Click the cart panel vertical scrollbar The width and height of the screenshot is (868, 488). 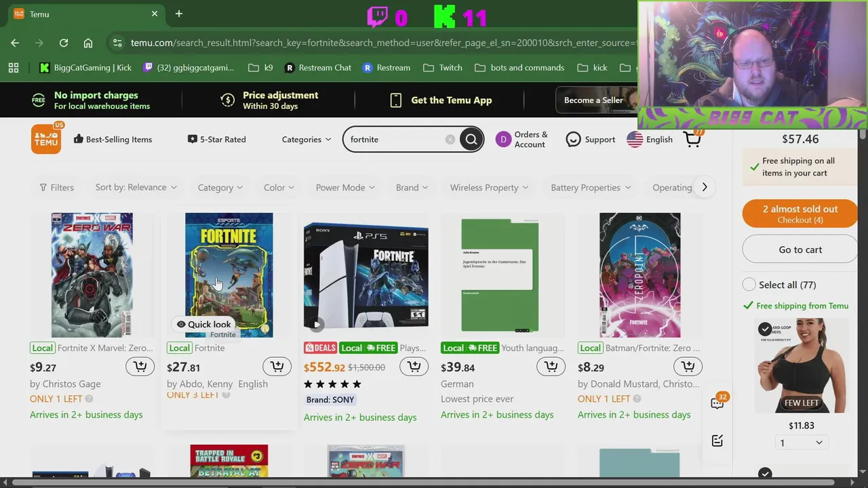(x=863, y=134)
